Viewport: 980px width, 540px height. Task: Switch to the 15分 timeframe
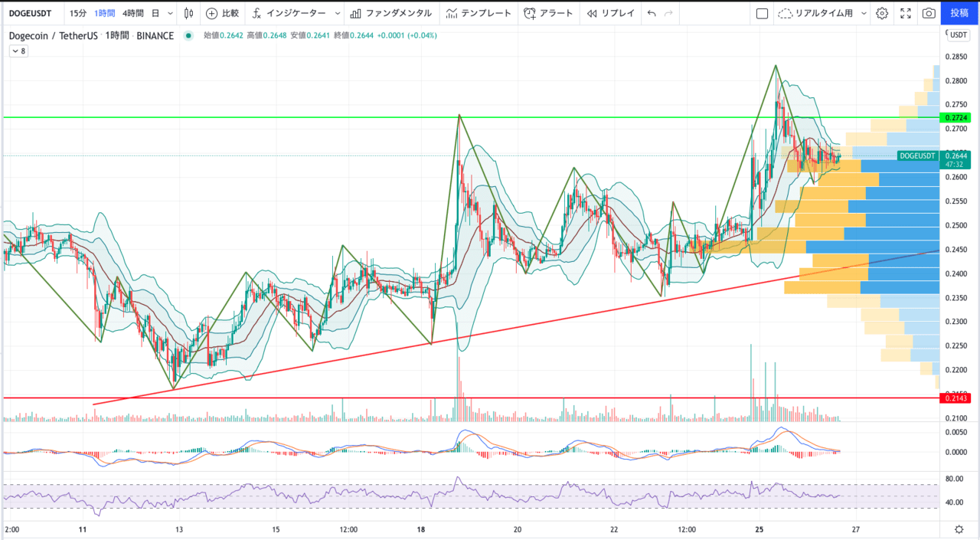[77, 13]
